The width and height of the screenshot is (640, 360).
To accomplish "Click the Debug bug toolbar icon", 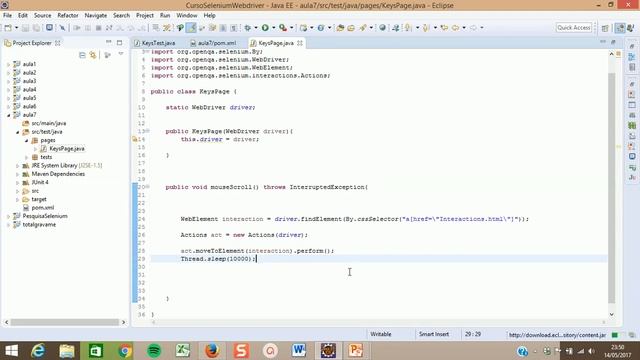I will pos(247,28).
